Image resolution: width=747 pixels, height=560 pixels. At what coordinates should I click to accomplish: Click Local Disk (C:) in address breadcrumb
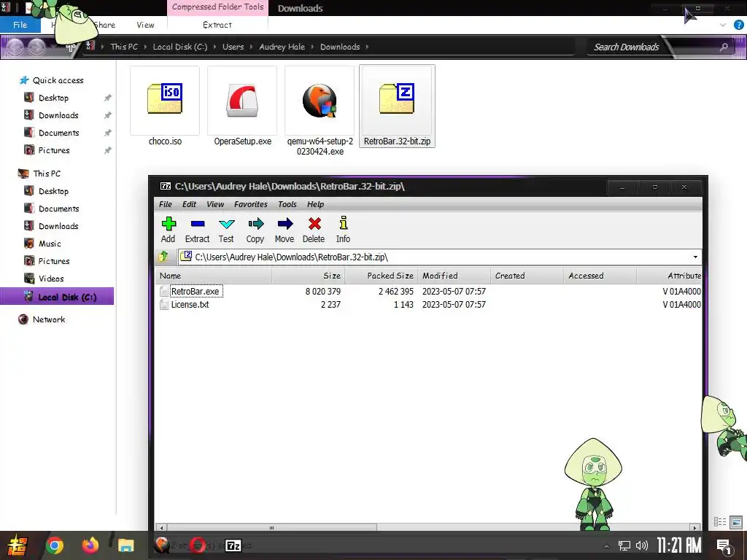(x=179, y=47)
